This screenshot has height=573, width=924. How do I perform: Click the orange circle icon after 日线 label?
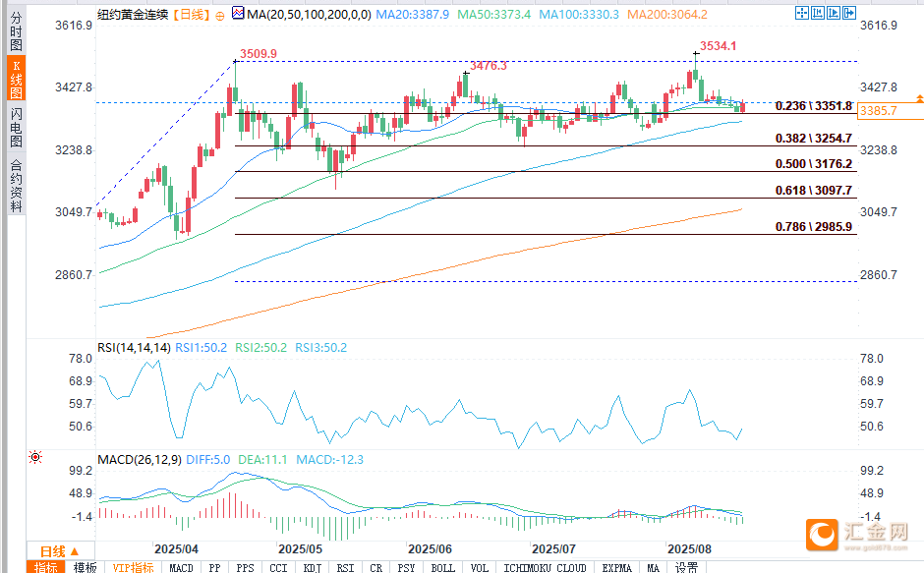pyautogui.click(x=220, y=17)
